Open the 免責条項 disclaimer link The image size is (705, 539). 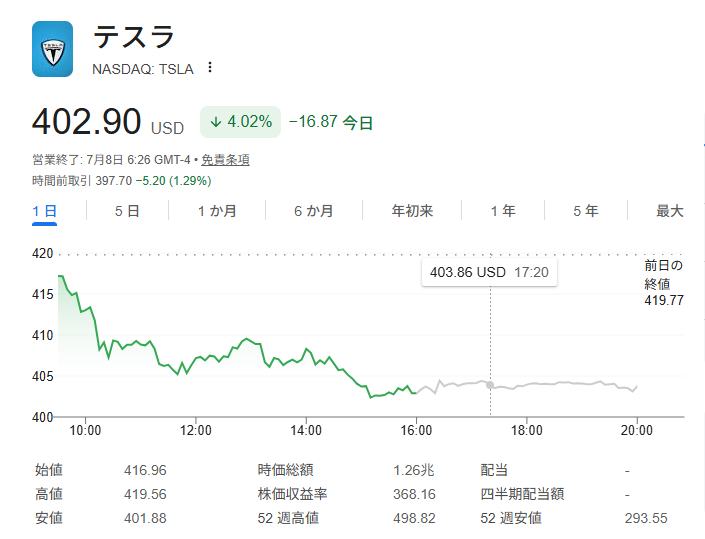pos(225,160)
